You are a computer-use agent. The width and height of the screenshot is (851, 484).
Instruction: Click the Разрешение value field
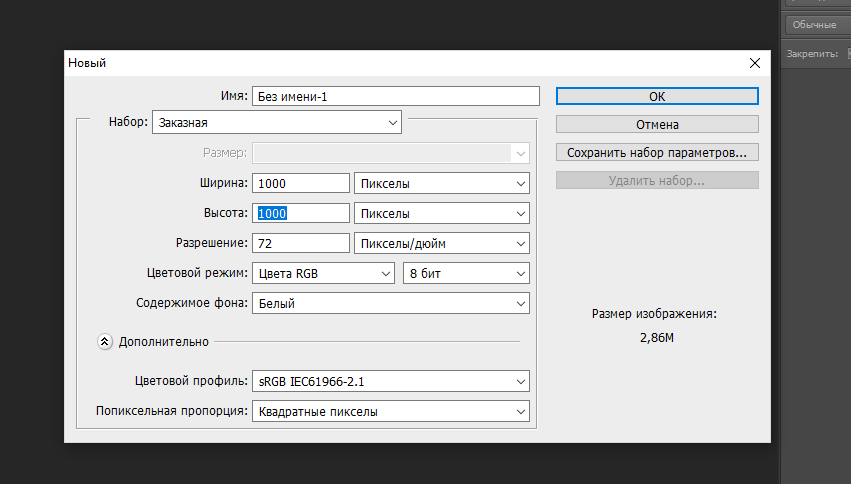pyautogui.click(x=301, y=243)
